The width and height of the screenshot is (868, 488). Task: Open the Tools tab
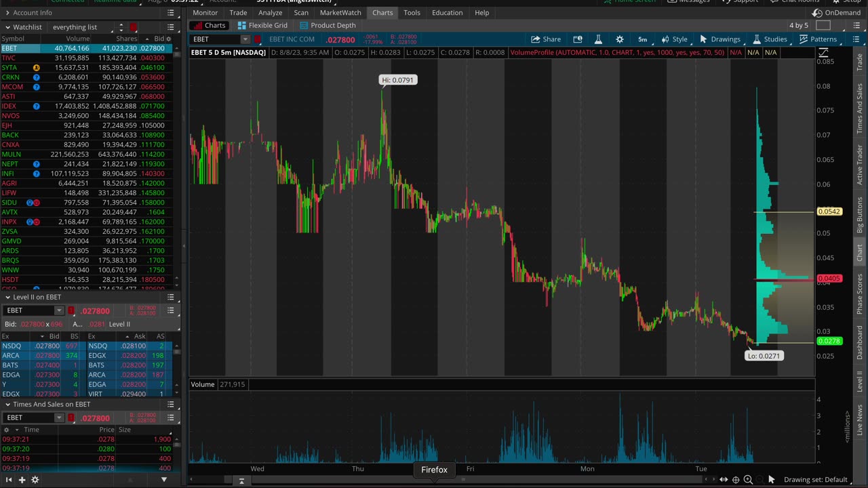pyautogui.click(x=412, y=13)
